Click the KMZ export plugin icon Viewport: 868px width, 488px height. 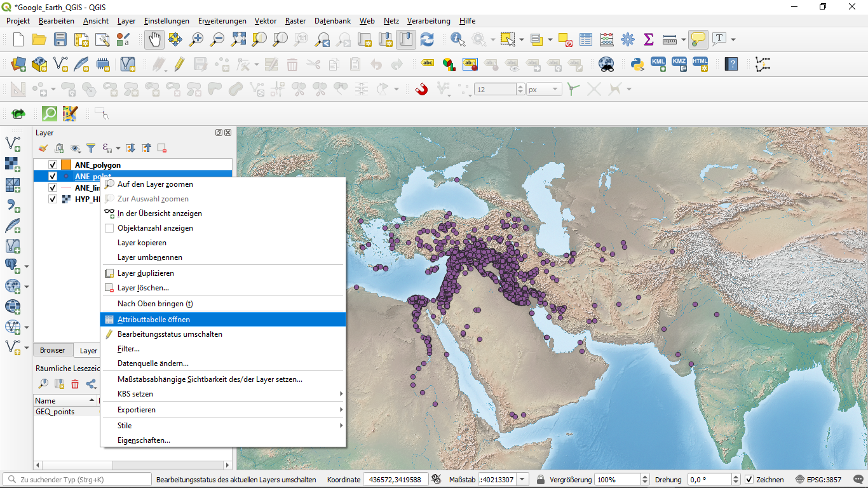(679, 64)
